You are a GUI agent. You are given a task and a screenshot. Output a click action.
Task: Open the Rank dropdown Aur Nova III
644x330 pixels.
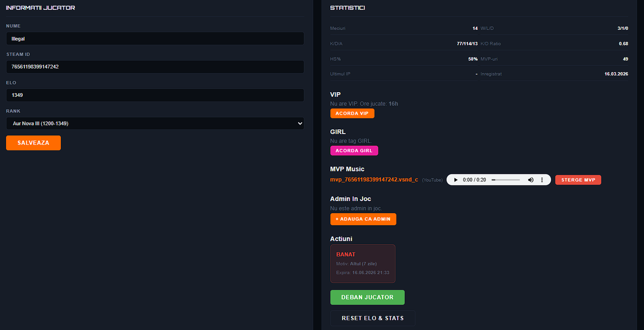pyautogui.click(x=155, y=123)
